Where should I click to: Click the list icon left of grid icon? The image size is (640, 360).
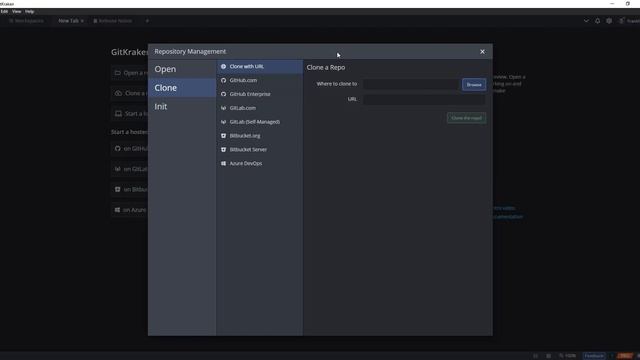point(536,356)
